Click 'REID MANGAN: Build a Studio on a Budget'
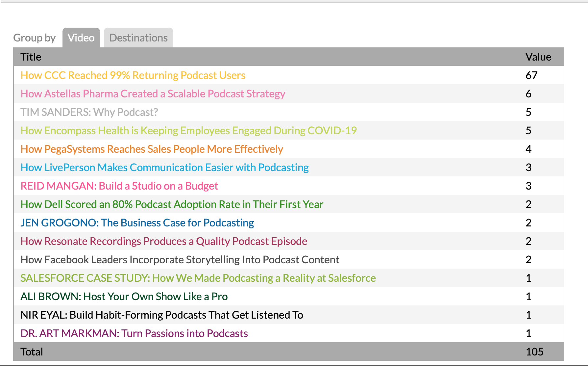The height and width of the screenshot is (366, 588). 119,186
